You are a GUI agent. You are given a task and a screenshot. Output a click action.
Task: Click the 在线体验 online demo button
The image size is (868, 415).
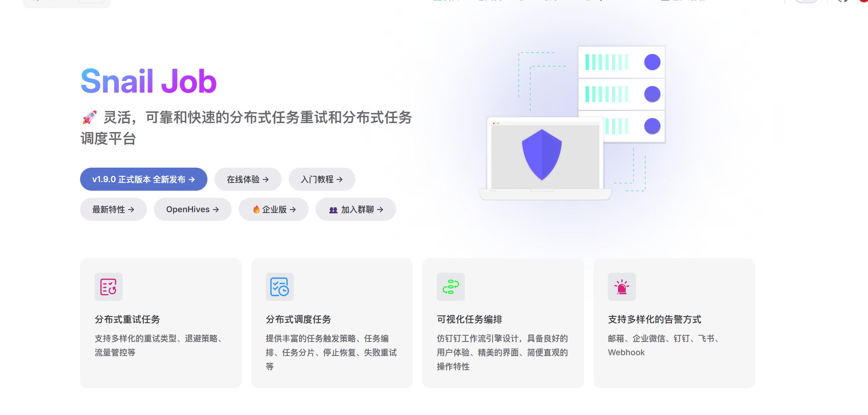click(x=248, y=179)
